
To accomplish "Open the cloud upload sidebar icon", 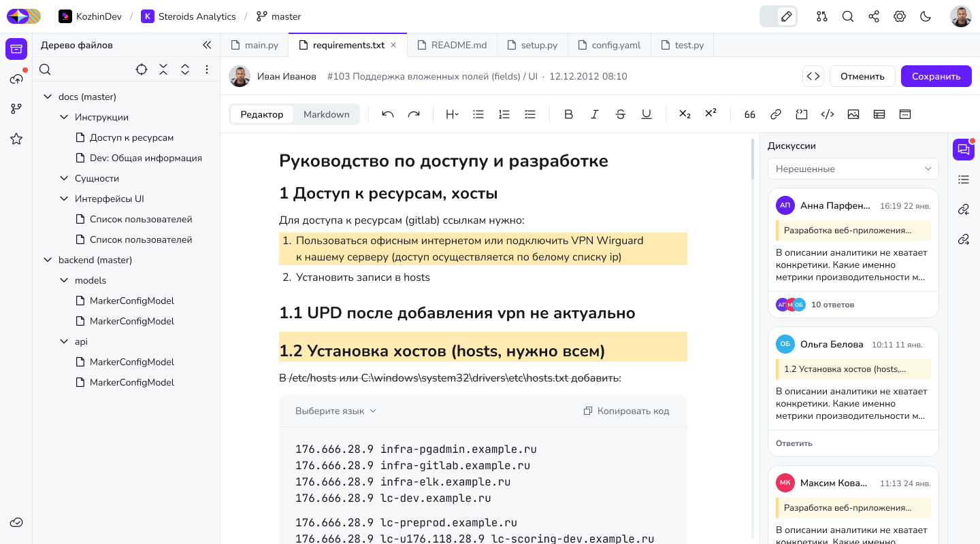I will coord(16,79).
